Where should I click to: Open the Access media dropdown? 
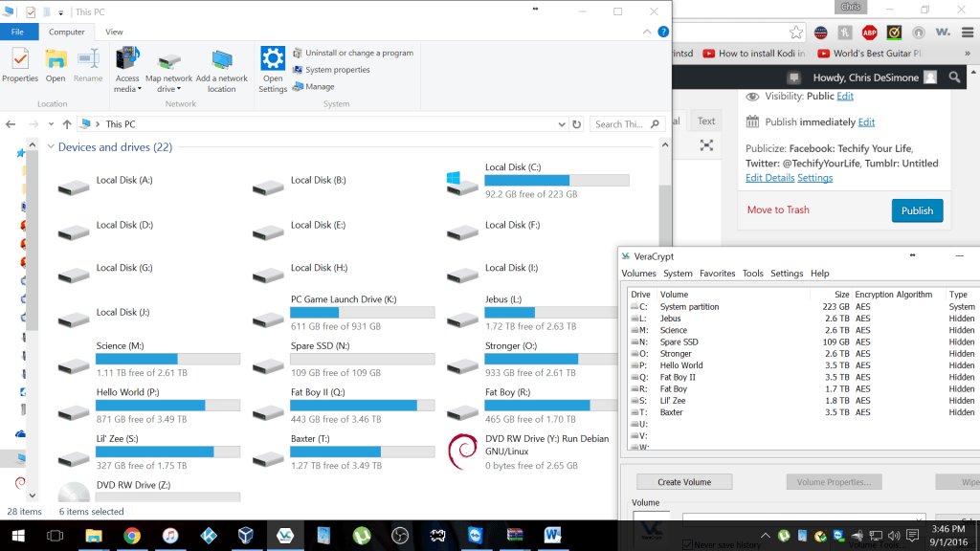(x=127, y=69)
